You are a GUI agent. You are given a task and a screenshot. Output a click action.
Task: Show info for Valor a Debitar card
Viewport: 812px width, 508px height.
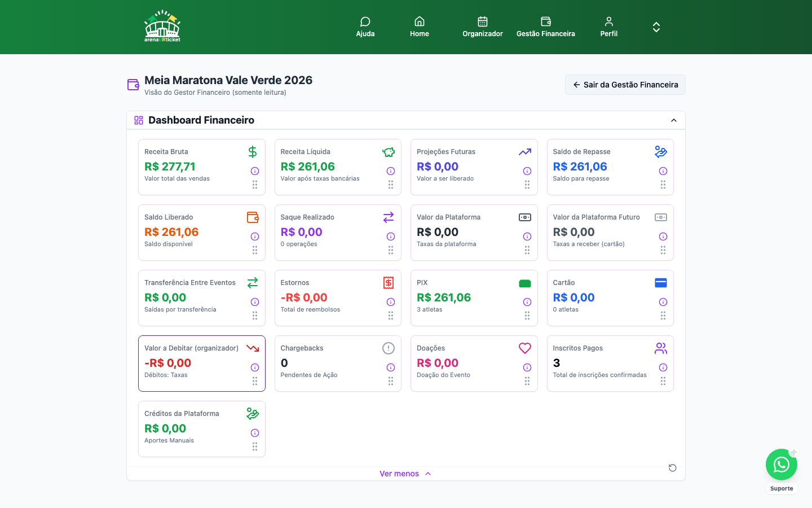[x=255, y=367]
